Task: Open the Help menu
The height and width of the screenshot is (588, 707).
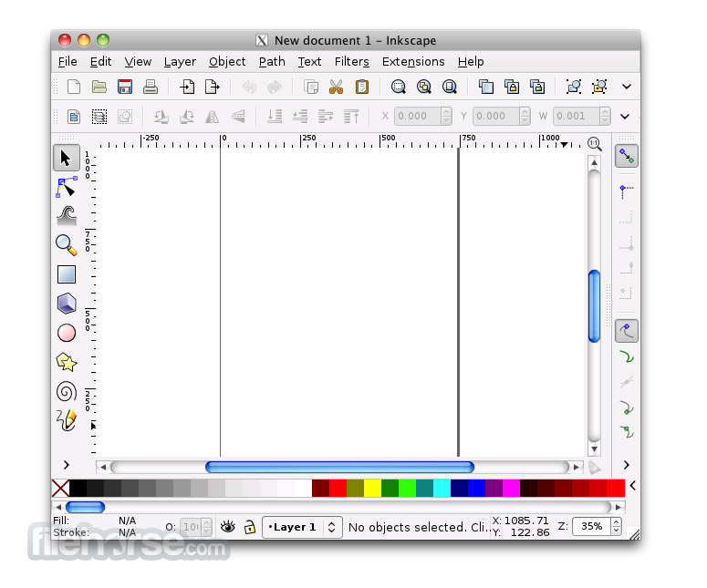Action: pos(471,61)
